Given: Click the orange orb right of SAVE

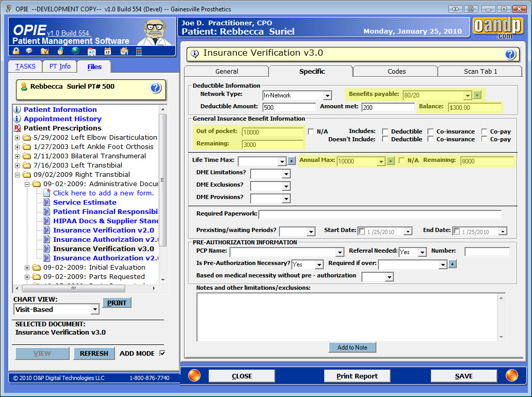Looking at the screenshot, I should 512,376.
